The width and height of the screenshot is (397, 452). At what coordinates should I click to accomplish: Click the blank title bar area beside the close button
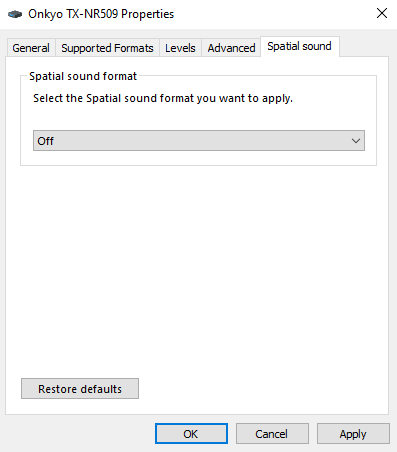tap(273, 14)
